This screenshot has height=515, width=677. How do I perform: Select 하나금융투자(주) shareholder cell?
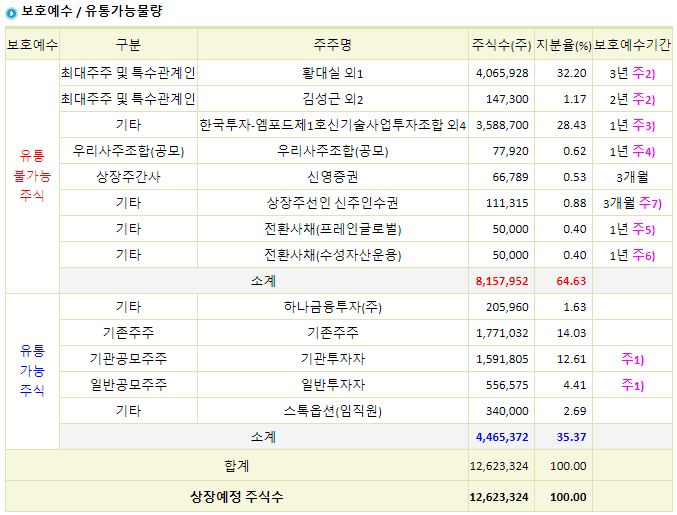332,307
